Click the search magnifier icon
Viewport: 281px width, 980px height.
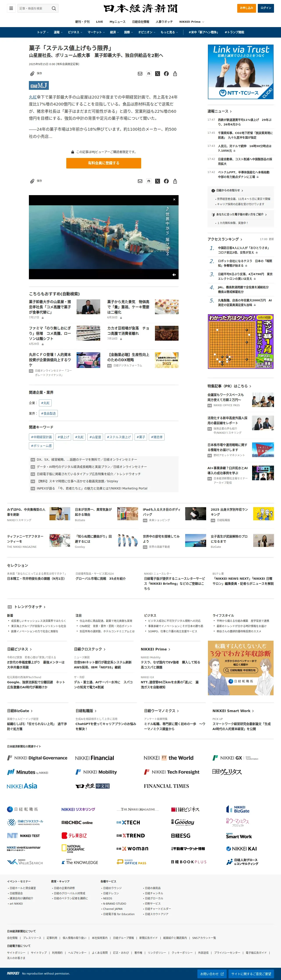click(54, 8)
